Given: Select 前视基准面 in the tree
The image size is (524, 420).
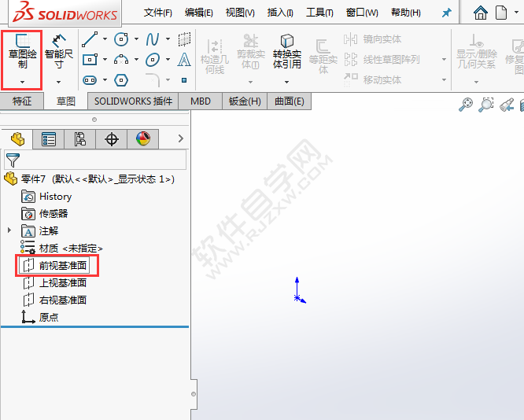Looking at the screenshot, I should click(x=63, y=265).
